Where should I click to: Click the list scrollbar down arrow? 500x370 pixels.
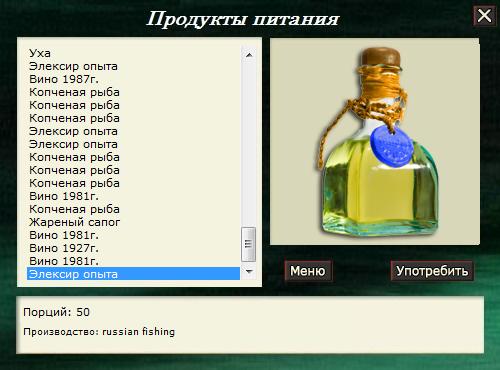click(x=249, y=271)
